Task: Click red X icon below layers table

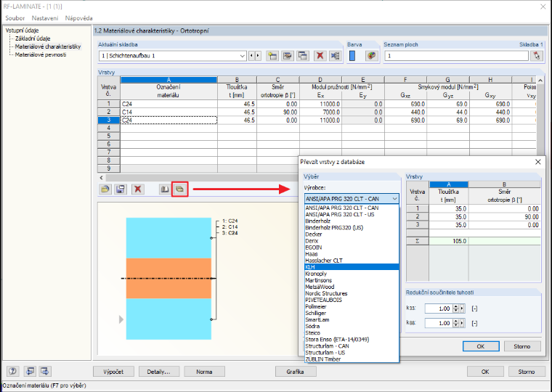Action: (x=138, y=189)
